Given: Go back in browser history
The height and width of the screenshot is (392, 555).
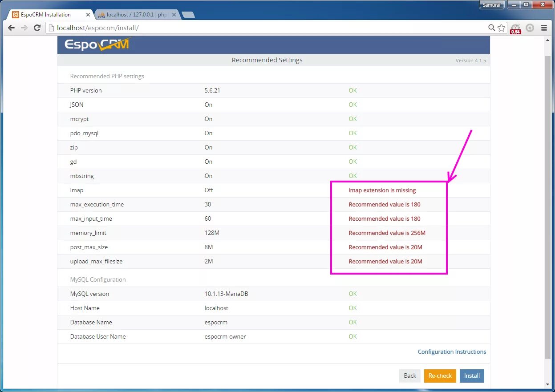Looking at the screenshot, I should point(12,28).
